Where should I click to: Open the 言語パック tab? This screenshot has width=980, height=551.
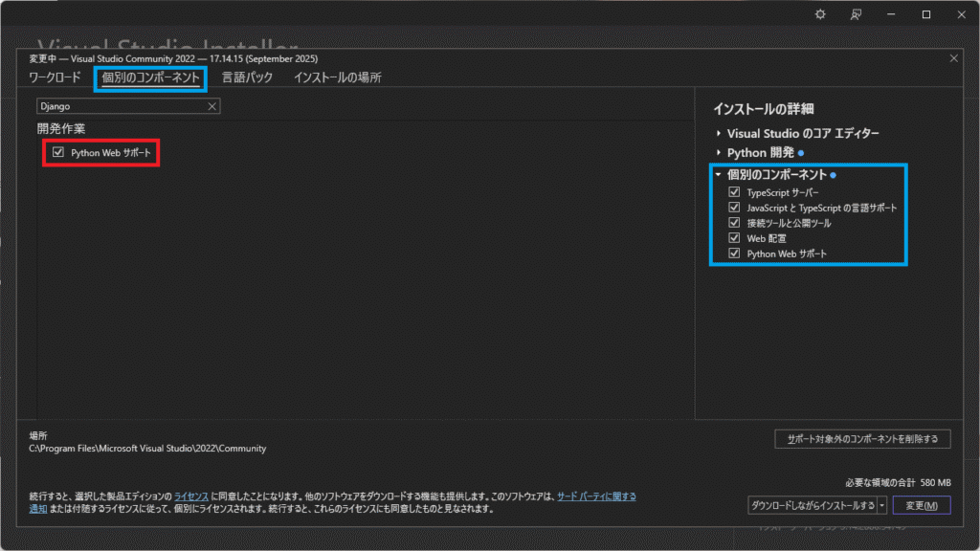(248, 77)
